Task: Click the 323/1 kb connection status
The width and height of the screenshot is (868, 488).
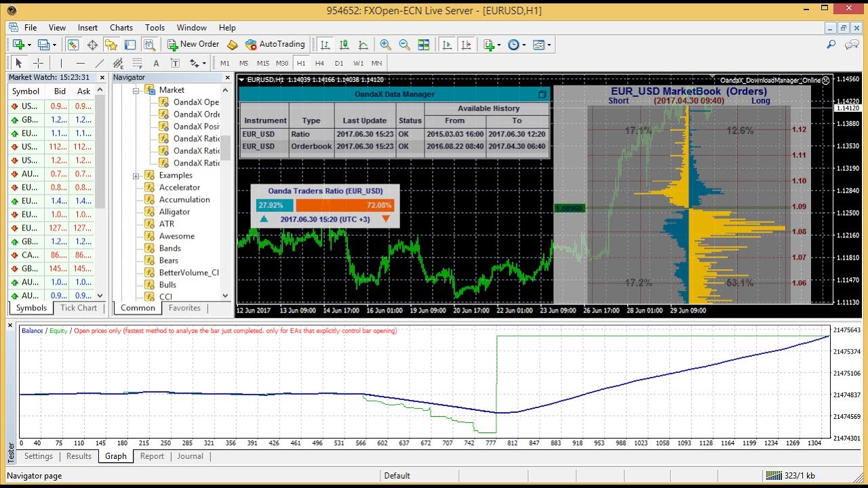Action: 790,476
